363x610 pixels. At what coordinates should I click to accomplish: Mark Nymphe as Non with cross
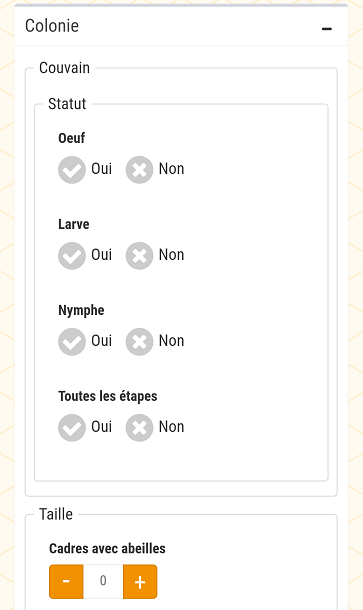point(139,342)
